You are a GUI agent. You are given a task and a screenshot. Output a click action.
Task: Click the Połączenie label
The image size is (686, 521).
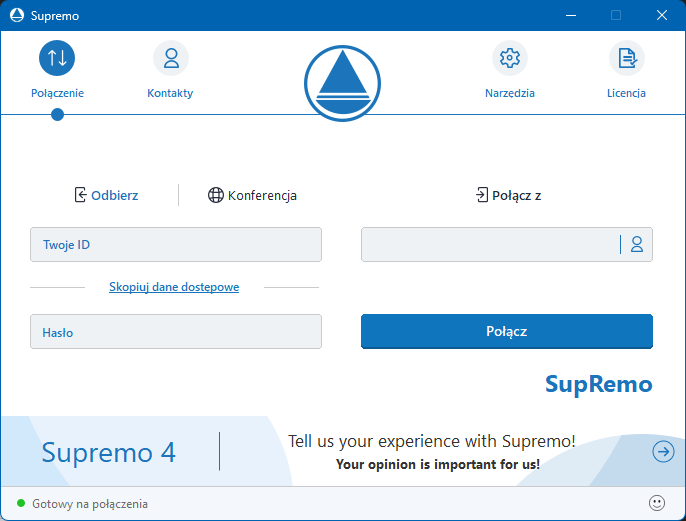click(57, 93)
